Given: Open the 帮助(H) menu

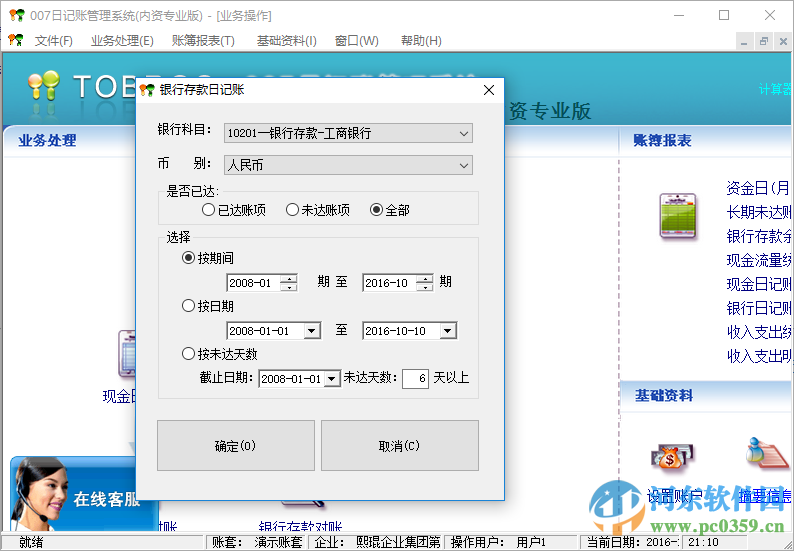Looking at the screenshot, I should pos(421,41).
